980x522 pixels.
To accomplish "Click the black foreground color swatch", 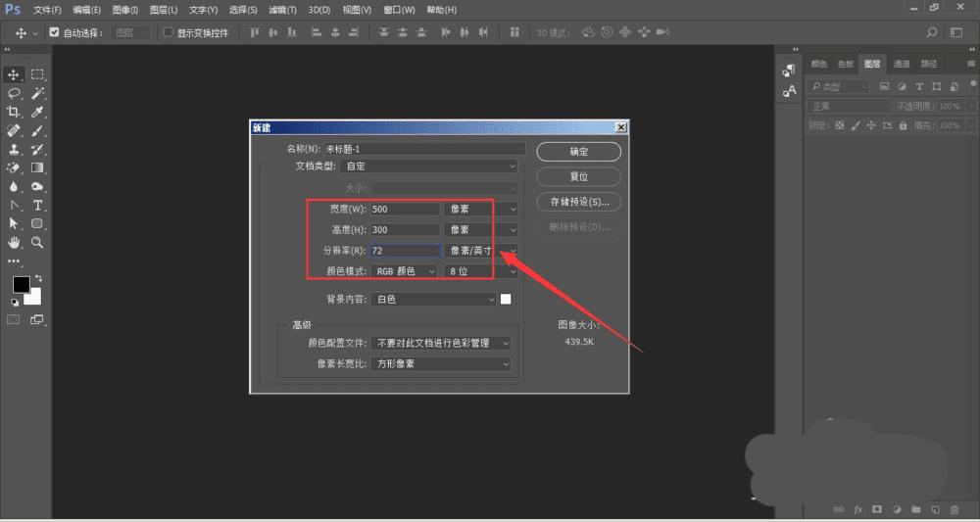I will [x=22, y=284].
